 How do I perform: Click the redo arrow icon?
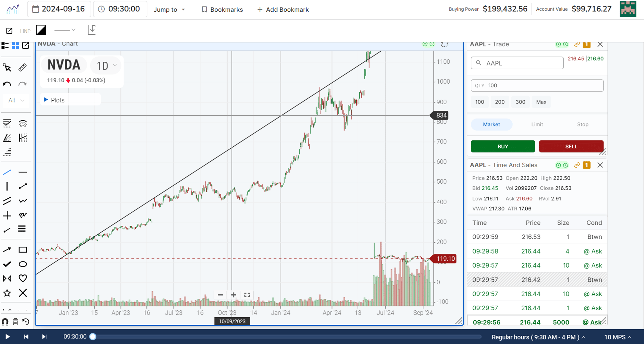point(22,83)
